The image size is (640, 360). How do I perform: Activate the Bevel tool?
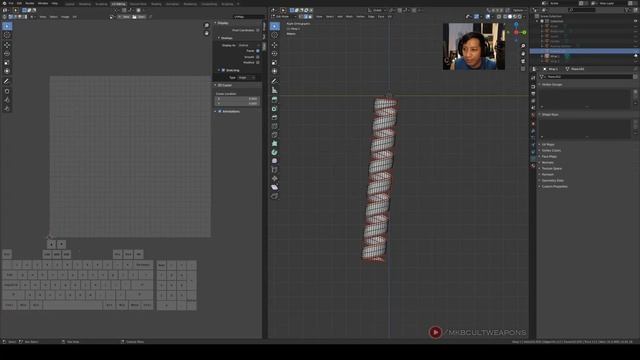pos(275,118)
